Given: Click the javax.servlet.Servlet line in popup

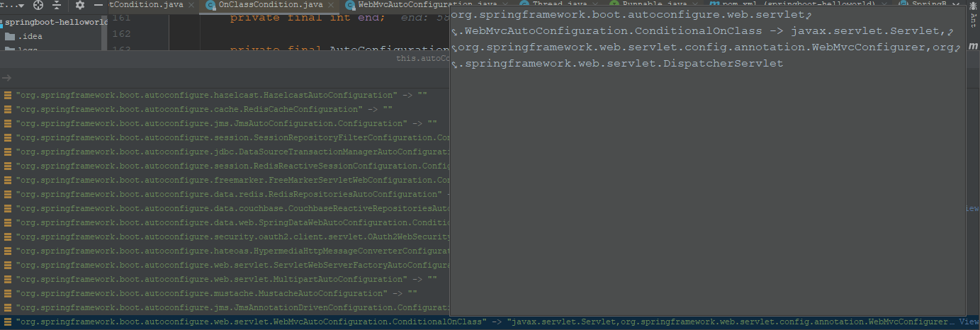Looking at the screenshot, I should (x=702, y=31).
